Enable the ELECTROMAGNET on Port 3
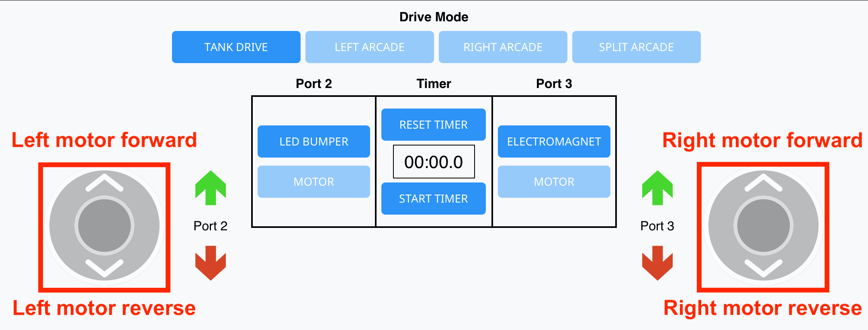The height and width of the screenshot is (330, 868). tap(554, 141)
